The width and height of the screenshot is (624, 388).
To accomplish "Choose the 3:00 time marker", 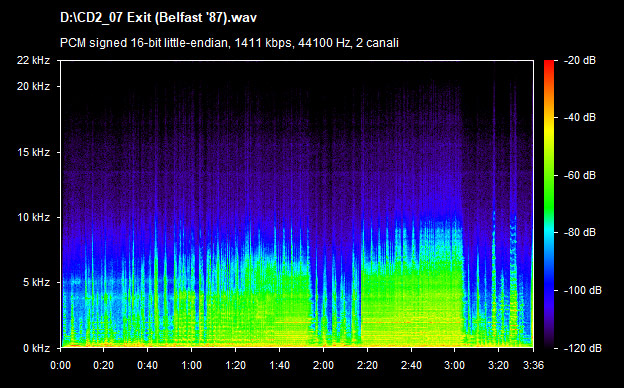I will tap(454, 365).
